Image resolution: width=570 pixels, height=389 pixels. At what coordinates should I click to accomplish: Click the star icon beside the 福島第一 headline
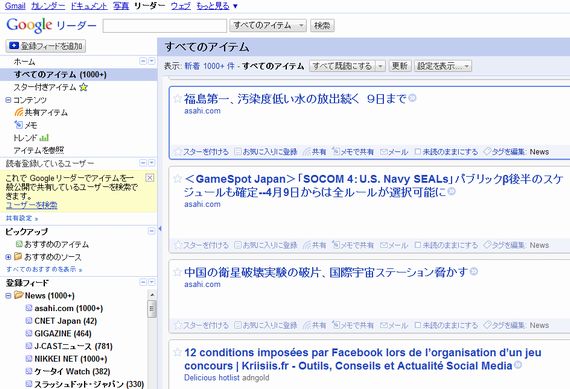(x=177, y=98)
